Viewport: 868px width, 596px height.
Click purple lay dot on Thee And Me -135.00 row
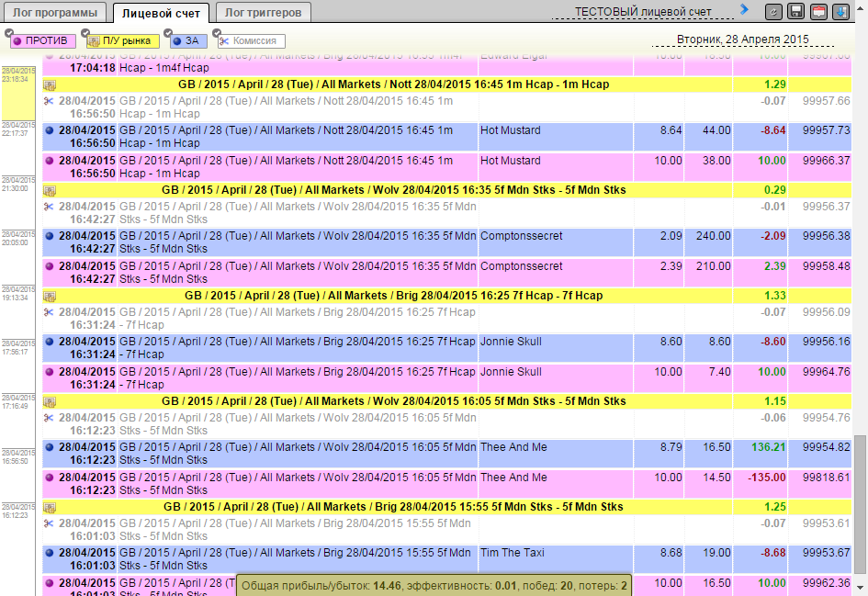point(50,478)
